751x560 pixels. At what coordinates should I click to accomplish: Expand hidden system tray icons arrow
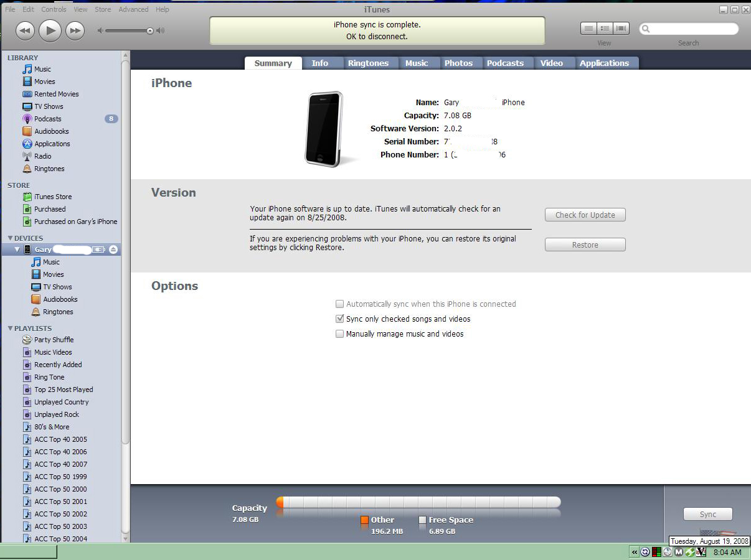[x=635, y=552]
